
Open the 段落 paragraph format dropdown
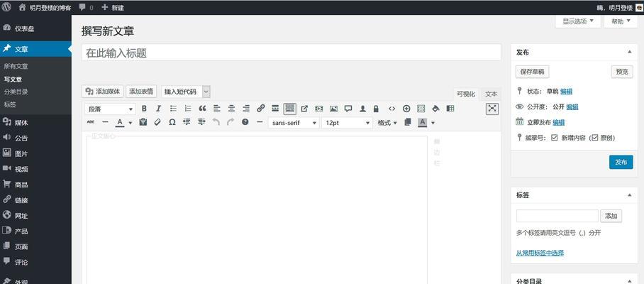[x=110, y=109]
